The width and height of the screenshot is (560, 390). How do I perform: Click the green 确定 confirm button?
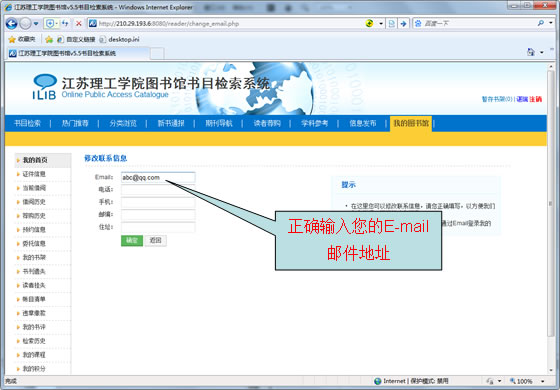[x=132, y=240]
